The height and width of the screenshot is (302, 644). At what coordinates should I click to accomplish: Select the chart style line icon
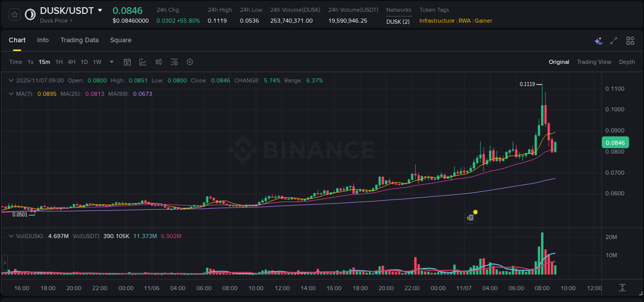pyautogui.click(x=143, y=62)
